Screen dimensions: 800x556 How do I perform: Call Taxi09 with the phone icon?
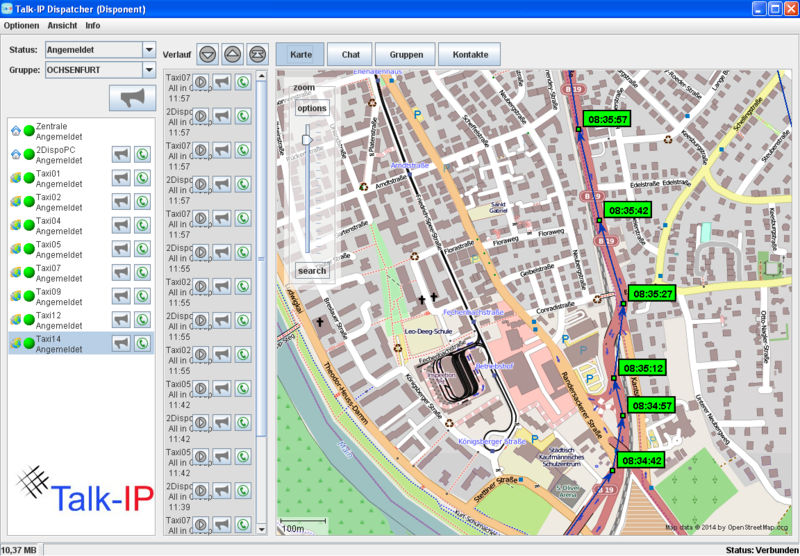click(x=142, y=296)
